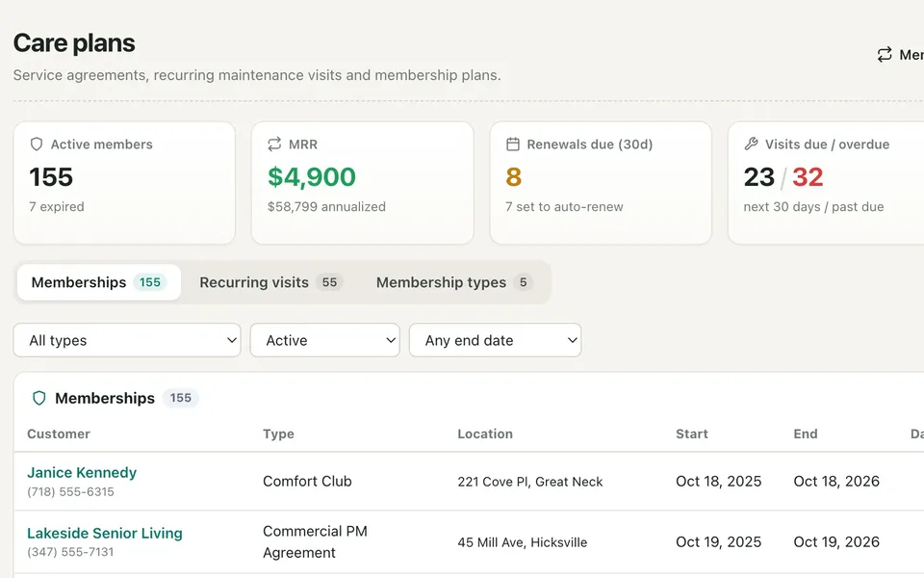Sort the table by End column header

[806, 434]
